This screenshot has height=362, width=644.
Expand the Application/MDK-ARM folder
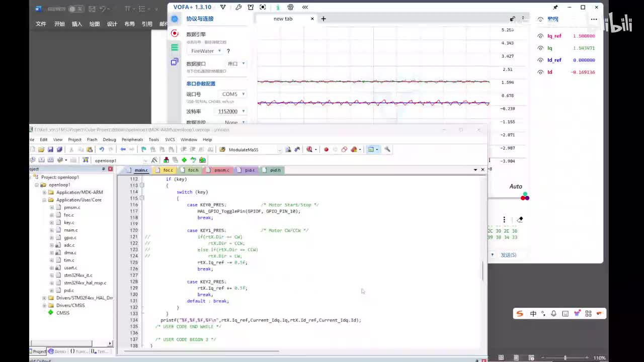44,193
